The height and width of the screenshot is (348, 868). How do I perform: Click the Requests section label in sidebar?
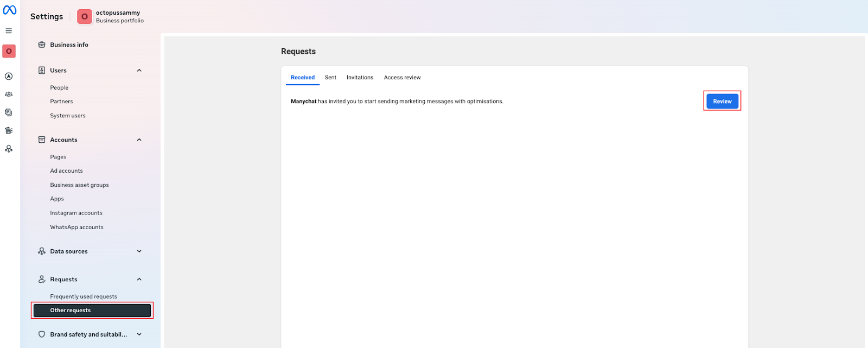click(x=63, y=280)
